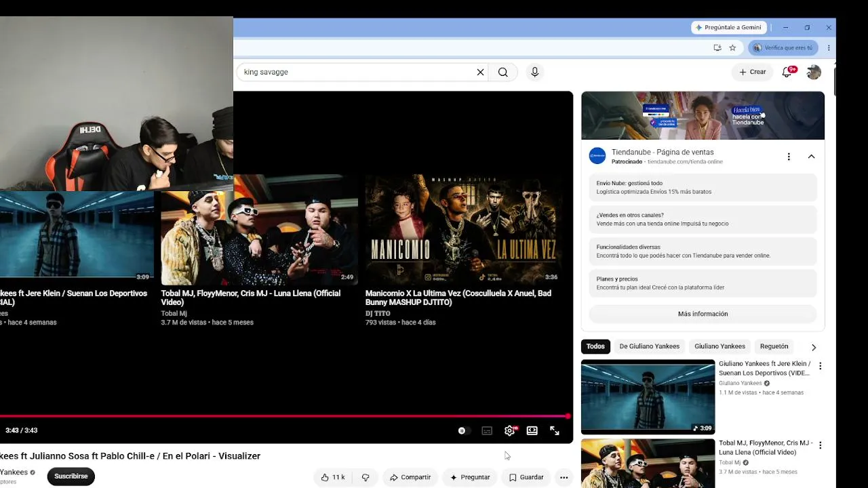Viewport: 868px width, 488px height.
Task: Click the En el Polari - Visualizer video title
Action: [130, 456]
